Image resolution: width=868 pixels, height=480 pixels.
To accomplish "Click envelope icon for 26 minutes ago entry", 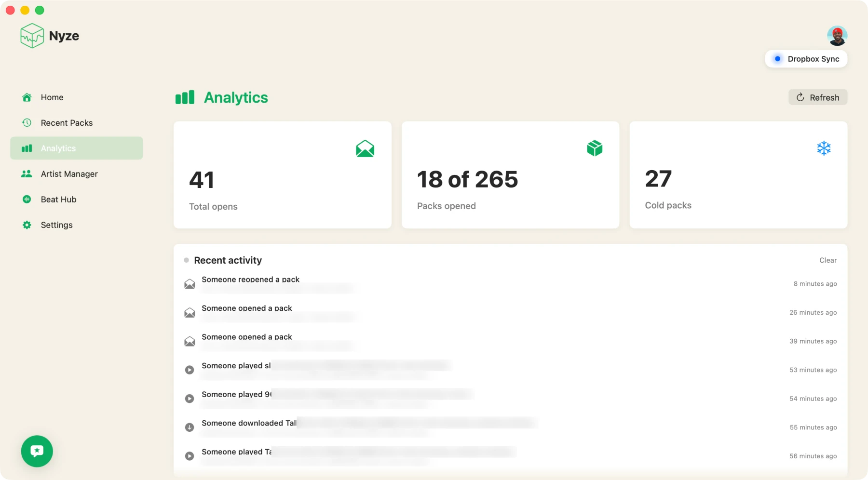I will pyautogui.click(x=190, y=313).
